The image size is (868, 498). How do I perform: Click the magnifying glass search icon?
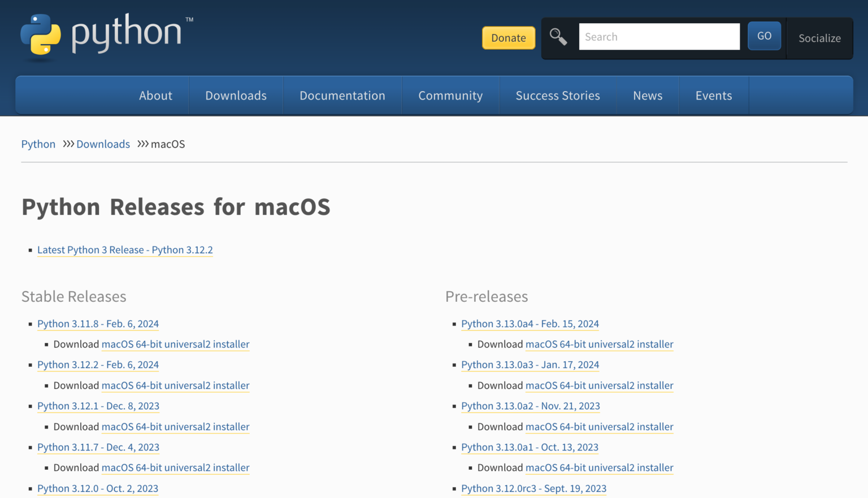pos(558,36)
